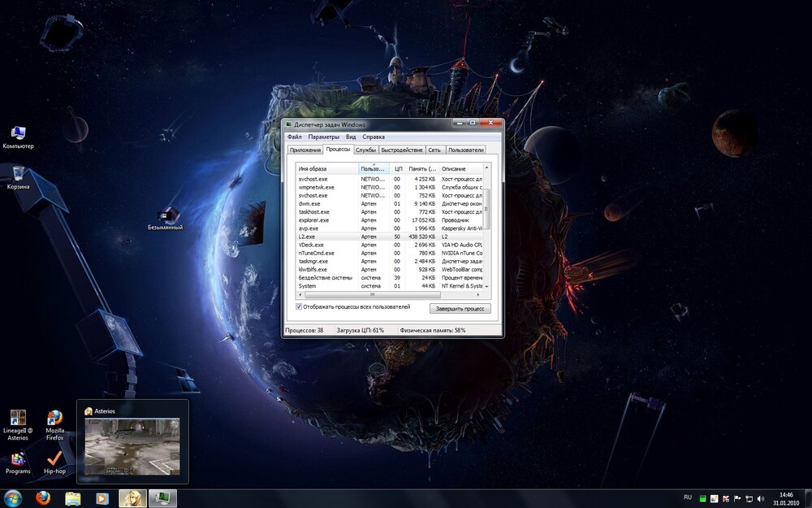Click the Task Manager title bar icon
The image size is (812, 508).
pyautogui.click(x=289, y=124)
